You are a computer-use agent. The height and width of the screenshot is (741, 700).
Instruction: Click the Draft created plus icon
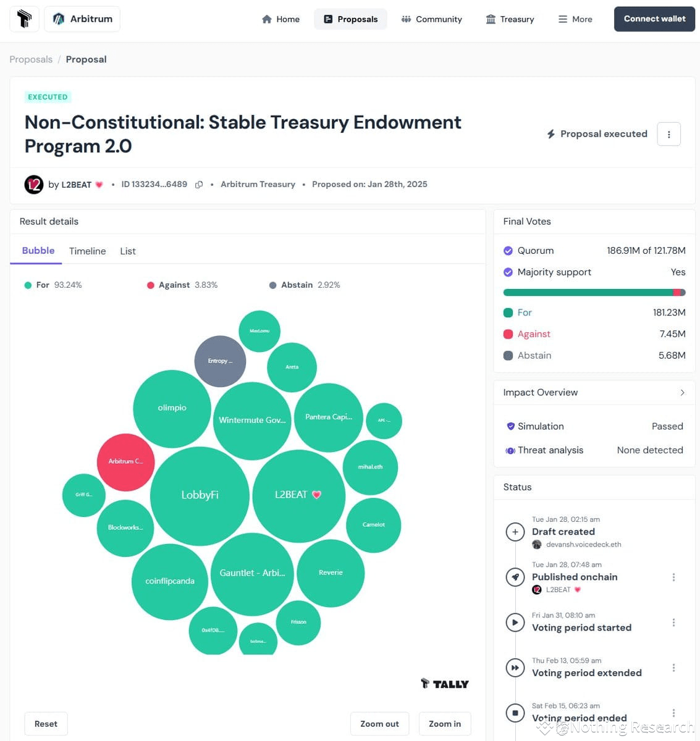coord(515,532)
